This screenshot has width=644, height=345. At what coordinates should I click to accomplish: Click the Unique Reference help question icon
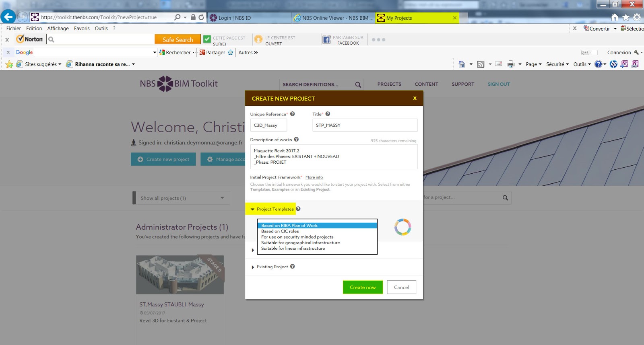[293, 114]
